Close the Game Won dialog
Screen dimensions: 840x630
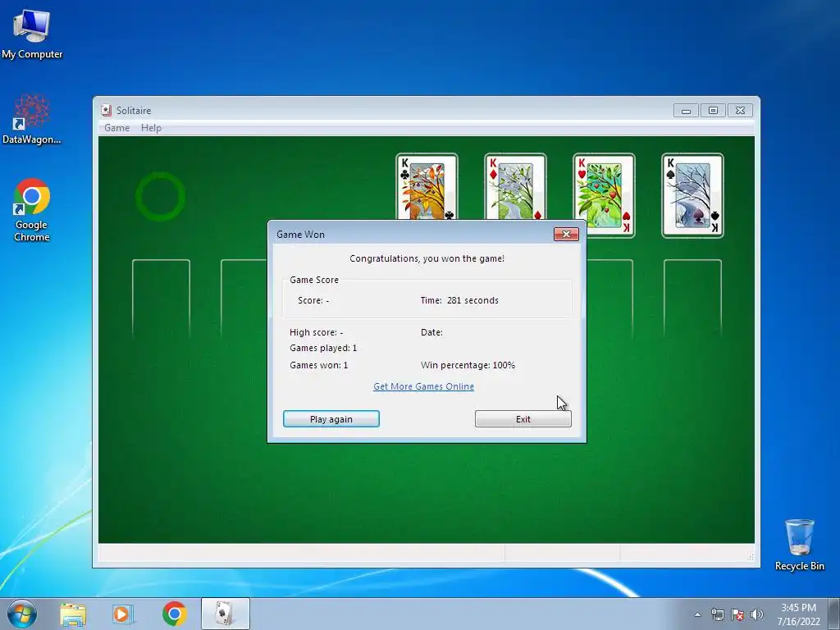point(566,234)
